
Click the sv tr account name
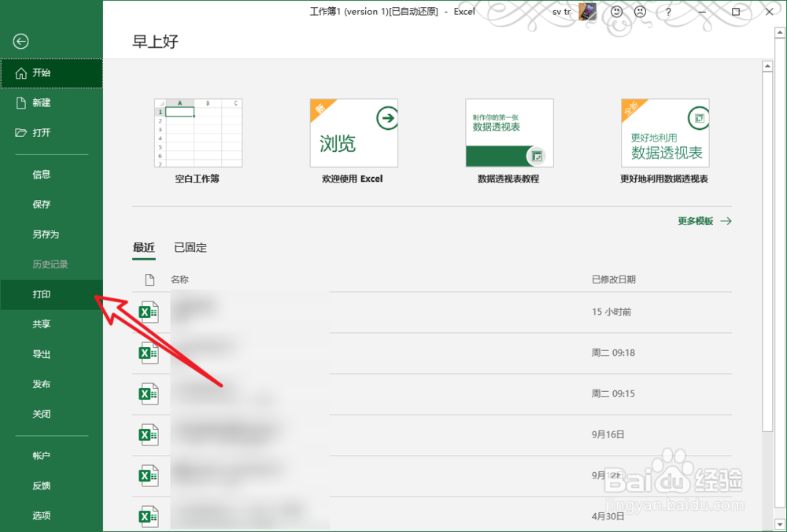(562, 12)
